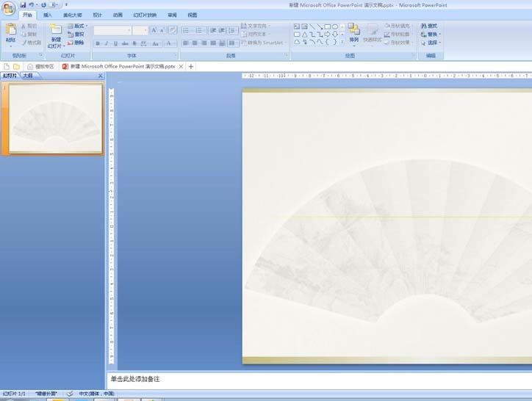This screenshot has width=532, height=401.
Task: Align paragraph text to the right
Action: tap(204, 43)
